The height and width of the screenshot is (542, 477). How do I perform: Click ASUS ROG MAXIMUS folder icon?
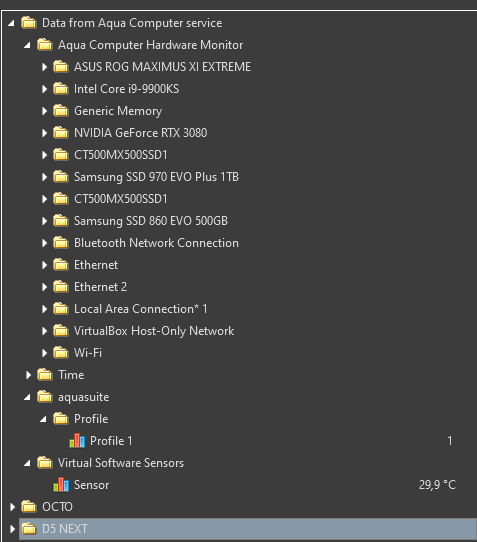(61, 67)
